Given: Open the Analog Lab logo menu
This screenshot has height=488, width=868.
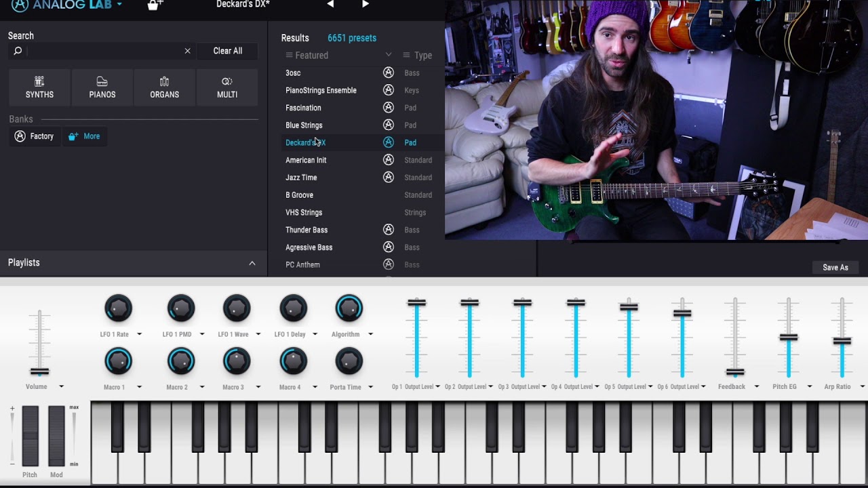Looking at the screenshot, I should click(x=66, y=5).
